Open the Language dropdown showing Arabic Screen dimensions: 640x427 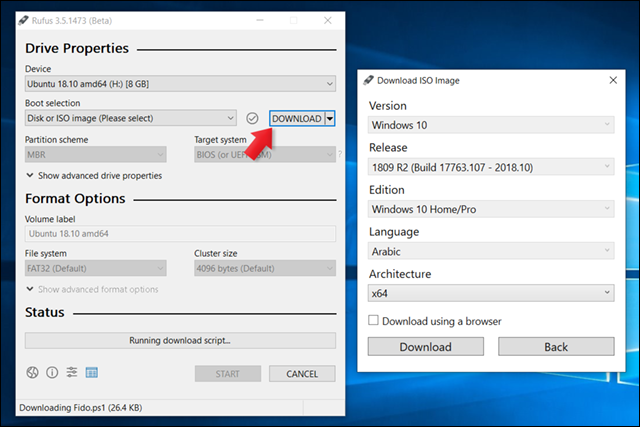(x=491, y=251)
